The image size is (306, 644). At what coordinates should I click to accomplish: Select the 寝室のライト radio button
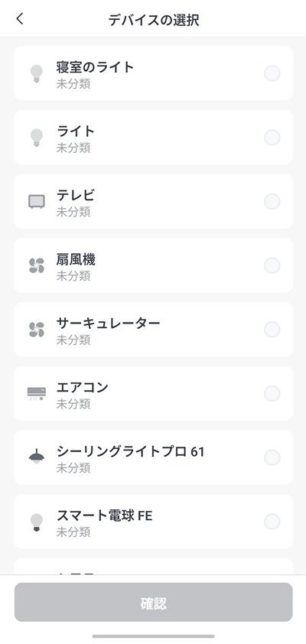click(x=272, y=73)
